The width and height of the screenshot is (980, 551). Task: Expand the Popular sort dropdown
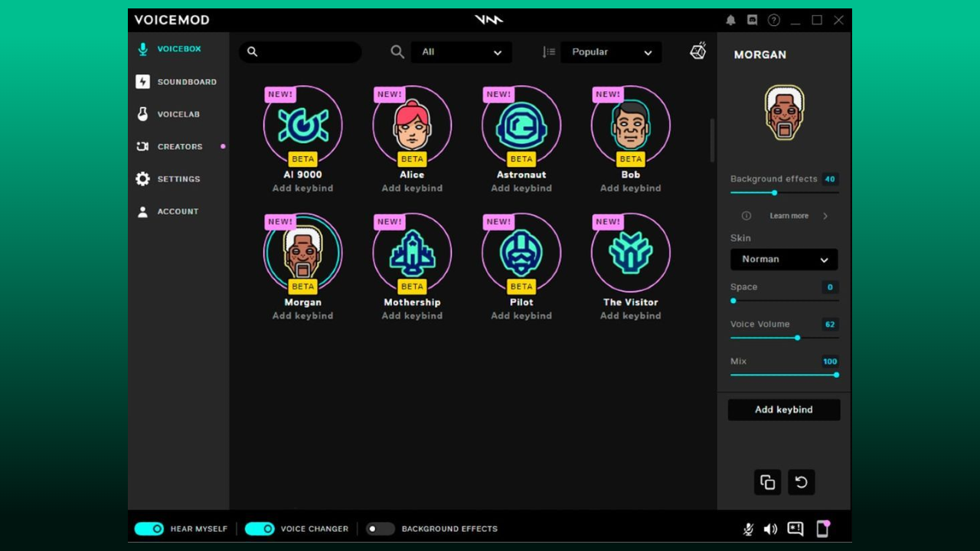click(611, 52)
